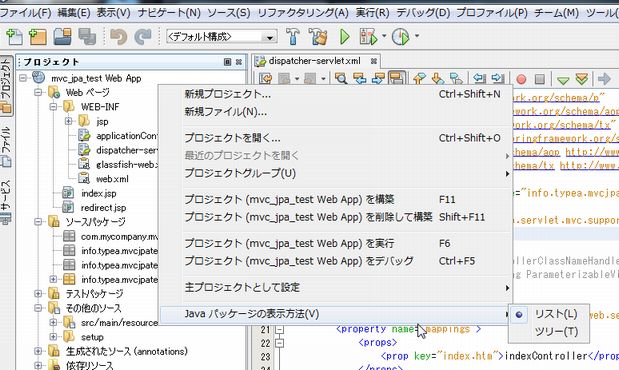Choose 新規プロジェクト... from the menu
619x370 pixels.
point(336,94)
